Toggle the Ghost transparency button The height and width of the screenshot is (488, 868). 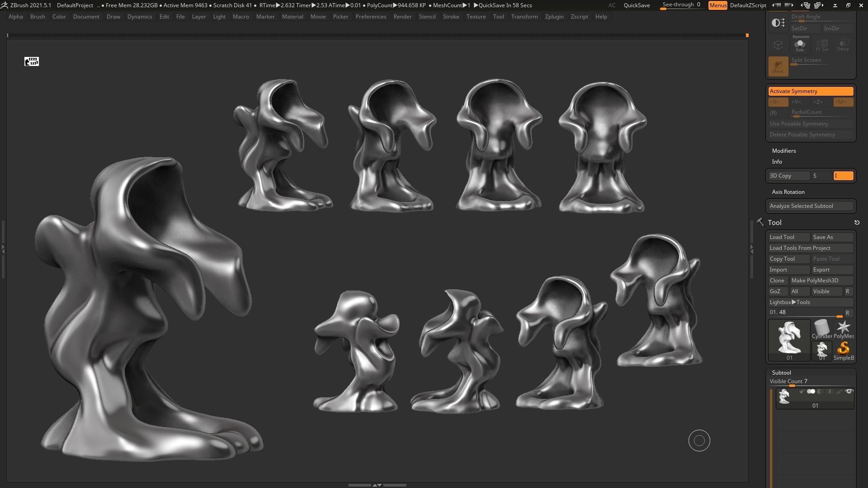coord(778,66)
